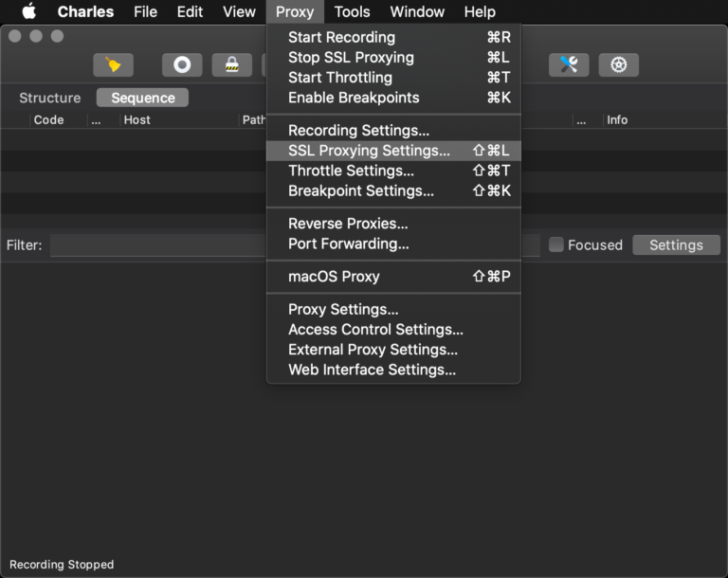Screen dimensions: 728x578
Task: Open Web Interface Settings...
Action: pyautogui.click(x=393, y=370)
